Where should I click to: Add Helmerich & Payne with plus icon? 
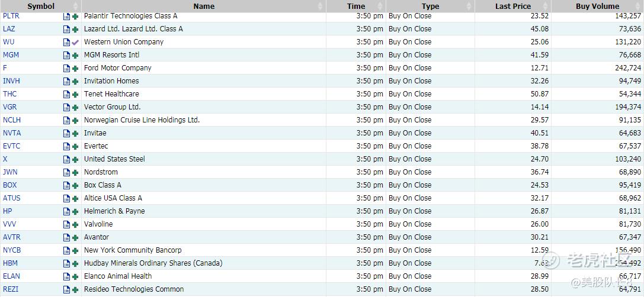pyautogui.click(x=75, y=212)
